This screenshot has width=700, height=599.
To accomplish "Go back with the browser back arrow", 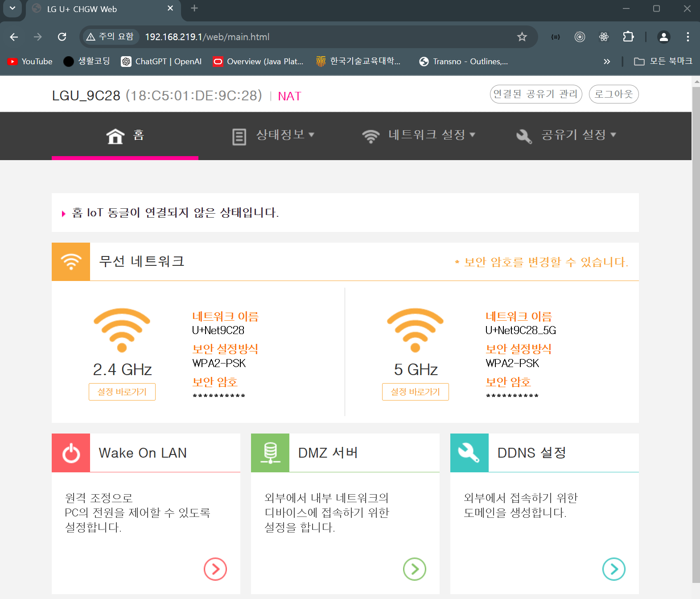I will click(14, 37).
